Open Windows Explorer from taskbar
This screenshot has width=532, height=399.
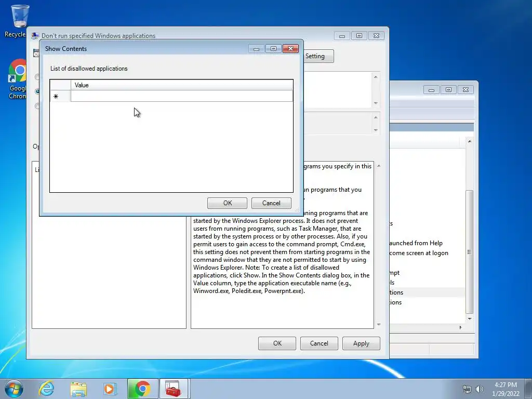78,389
